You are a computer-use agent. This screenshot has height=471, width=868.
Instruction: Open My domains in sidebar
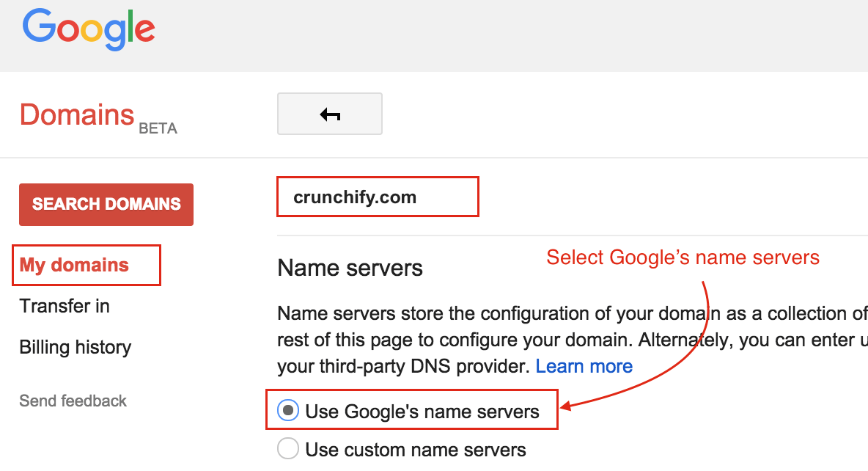(x=74, y=265)
